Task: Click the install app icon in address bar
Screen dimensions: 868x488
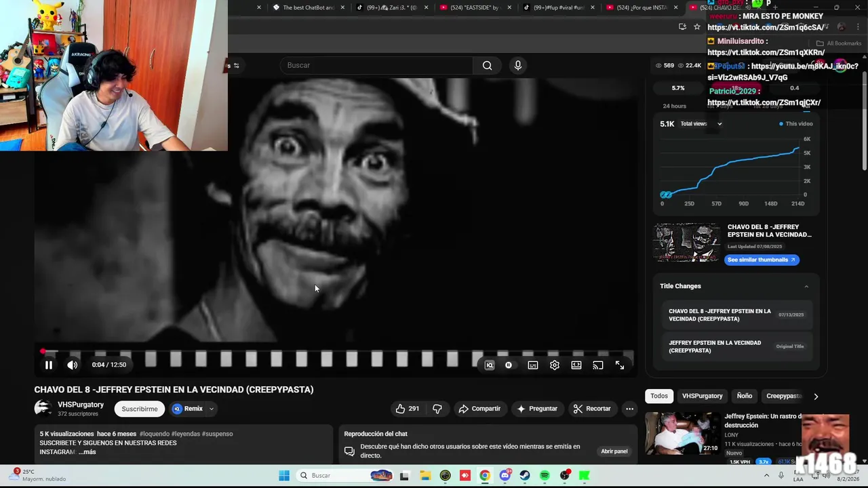Action: tap(682, 26)
